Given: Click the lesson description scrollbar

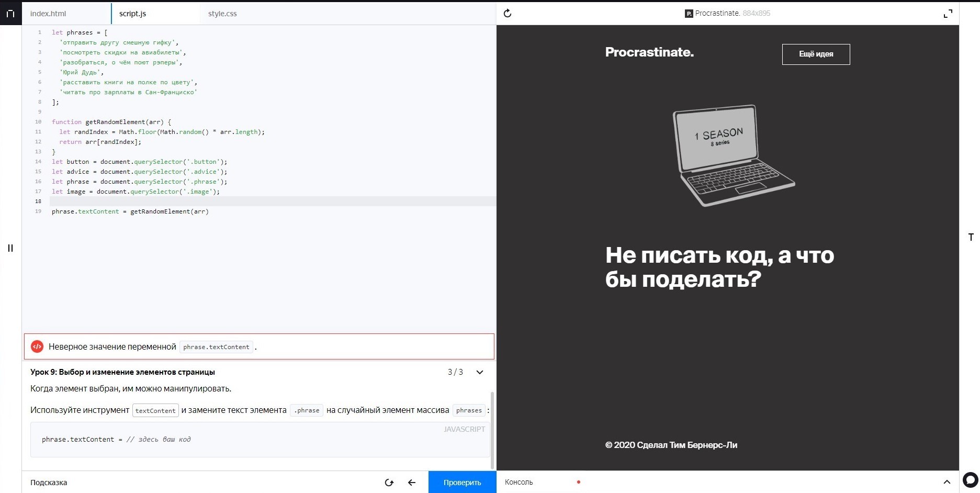Looking at the screenshot, I should (x=492, y=429).
